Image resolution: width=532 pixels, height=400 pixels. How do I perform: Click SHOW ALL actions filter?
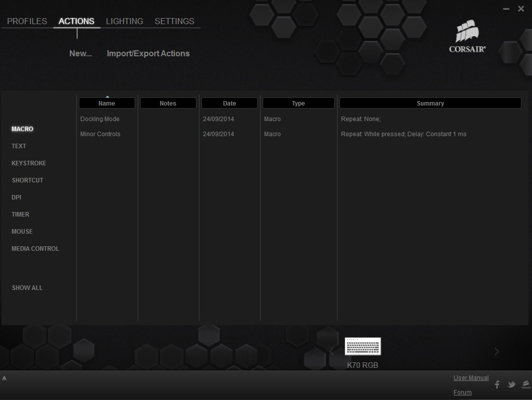click(x=27, y=288)
